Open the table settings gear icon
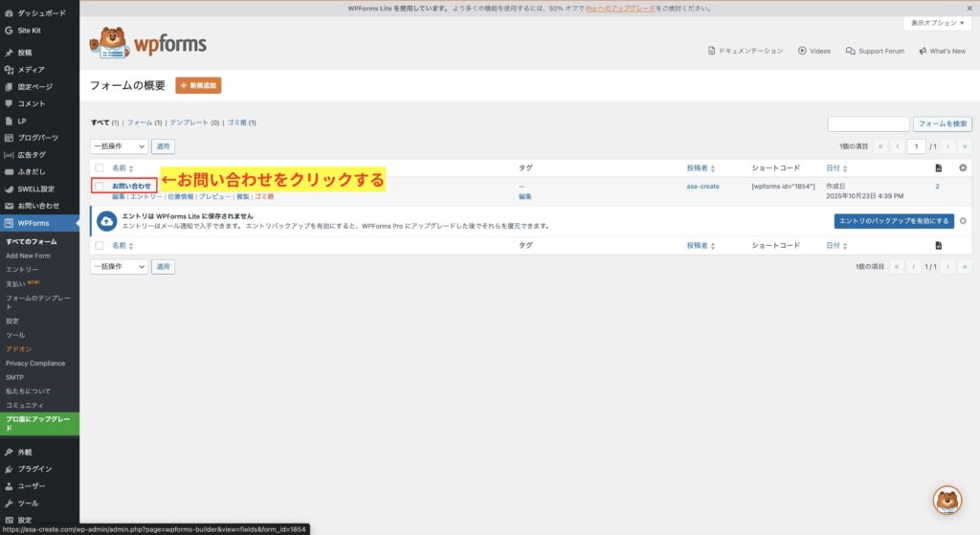 coord(963,167)
